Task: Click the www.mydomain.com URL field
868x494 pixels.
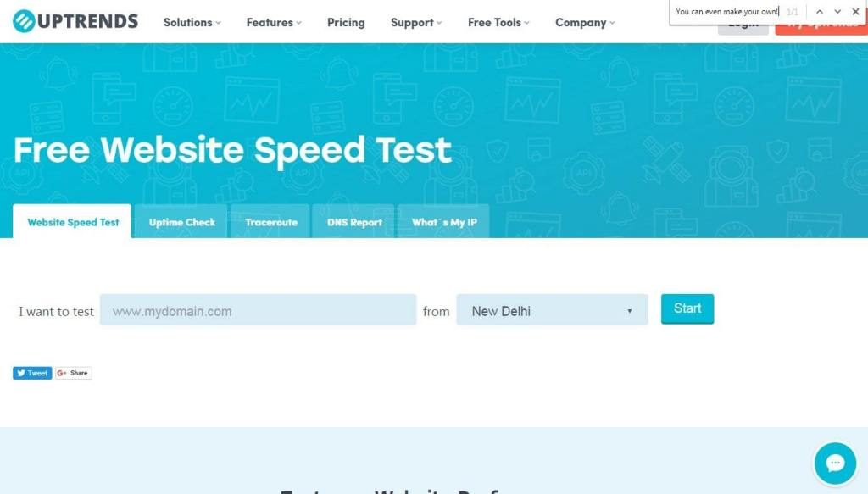Action: tap(258, 310)
